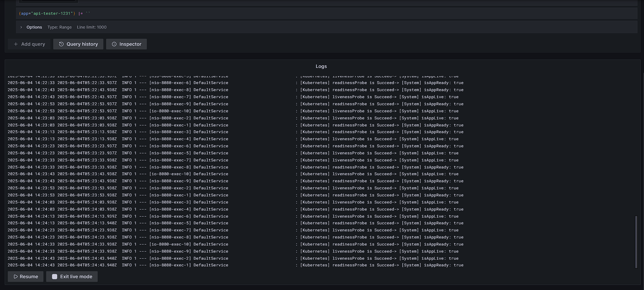Expand the Options chevron
Viewport: 644px width, 290px height.
(x=21, y=27)
